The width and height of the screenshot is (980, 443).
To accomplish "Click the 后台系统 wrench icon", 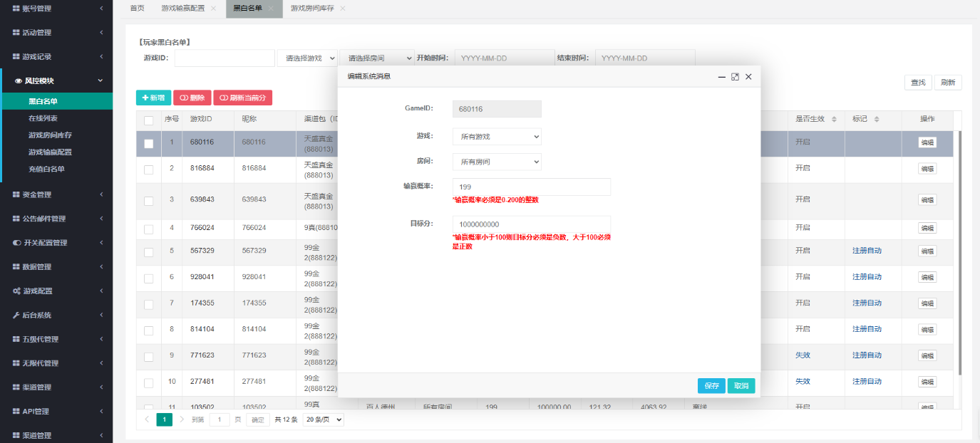I will [x=16, y=314].
